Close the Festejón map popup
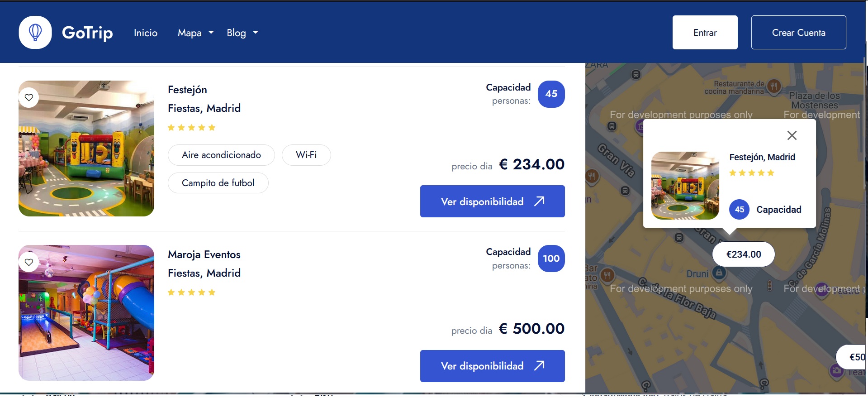The height and width of the screenshot is (398, 868). coord(792,135)
